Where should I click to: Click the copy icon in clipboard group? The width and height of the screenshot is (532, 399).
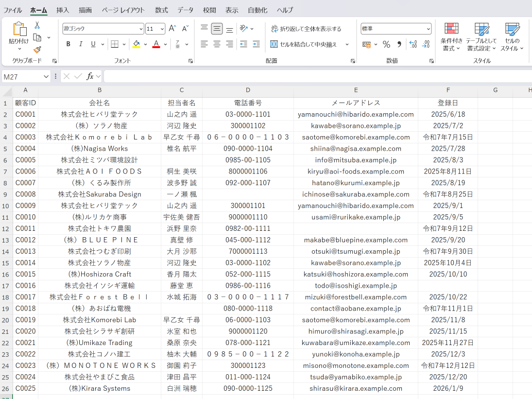[x=37, y=37]
